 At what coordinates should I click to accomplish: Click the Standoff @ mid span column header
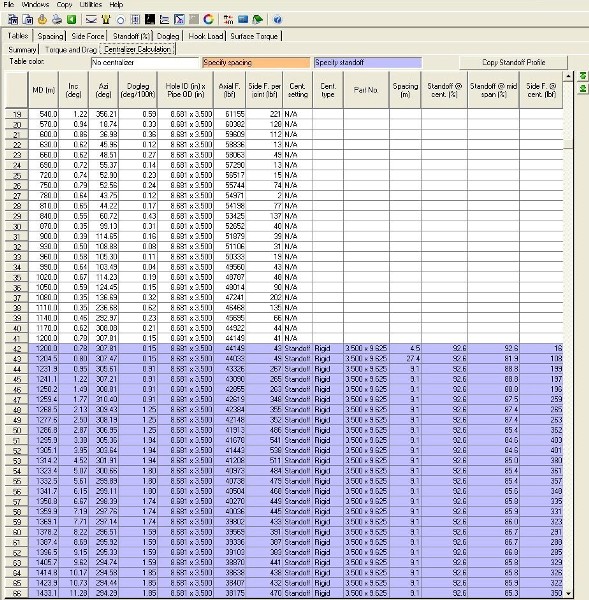point(493,90)
